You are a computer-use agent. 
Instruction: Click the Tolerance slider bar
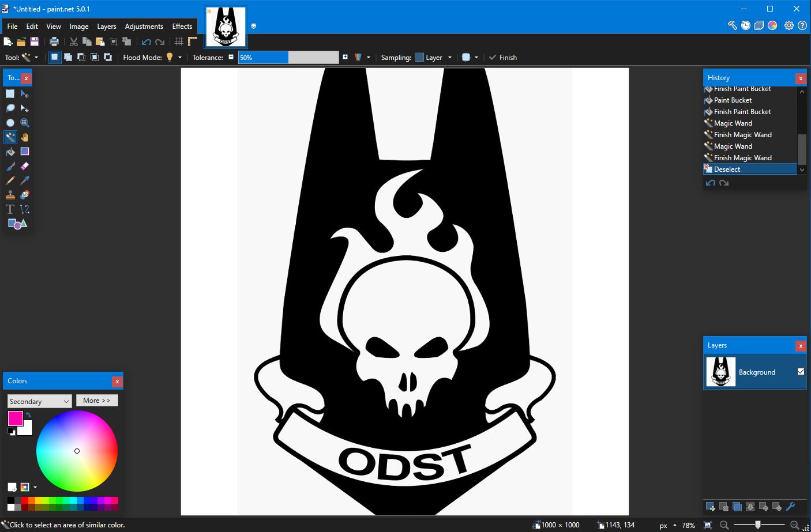tap(288, 57)
